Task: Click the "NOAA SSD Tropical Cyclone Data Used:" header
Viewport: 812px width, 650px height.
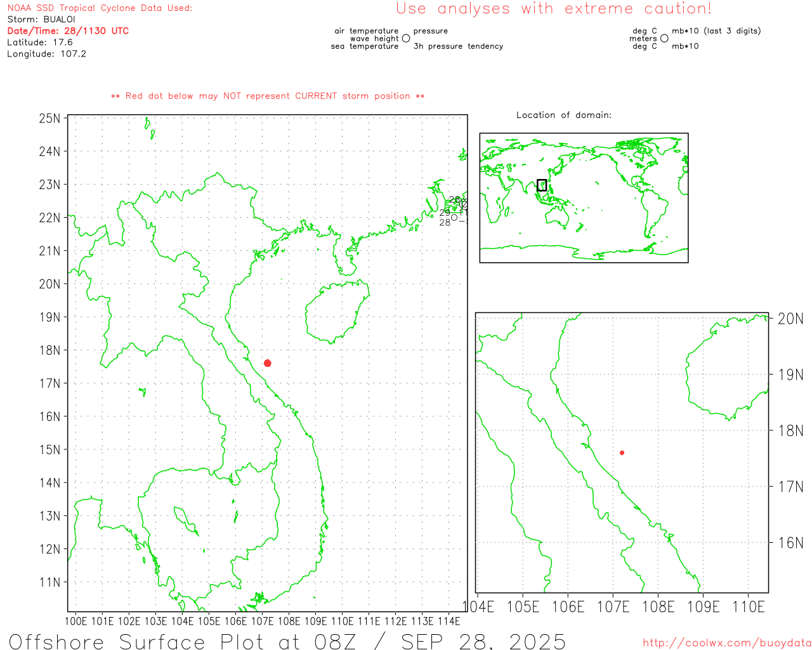Action: coord(100,8)
